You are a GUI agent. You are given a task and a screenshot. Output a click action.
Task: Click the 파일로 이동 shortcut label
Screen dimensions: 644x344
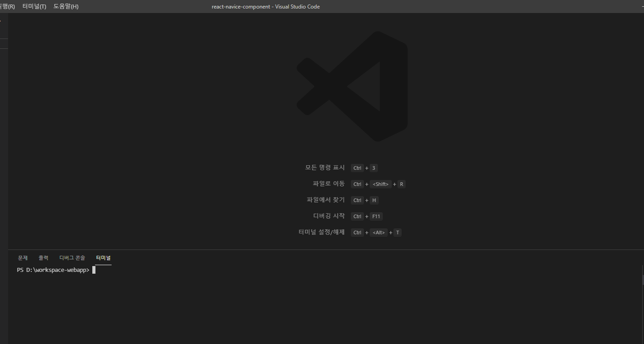(x=329, y=184)
